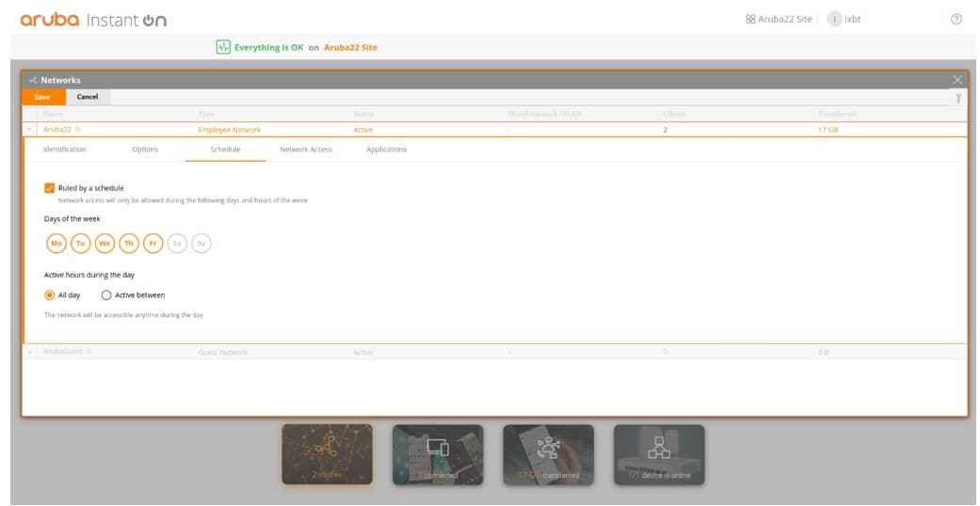Toggle Friday (Fr) day button
The image size is (980, 506).
coord(153,243)
